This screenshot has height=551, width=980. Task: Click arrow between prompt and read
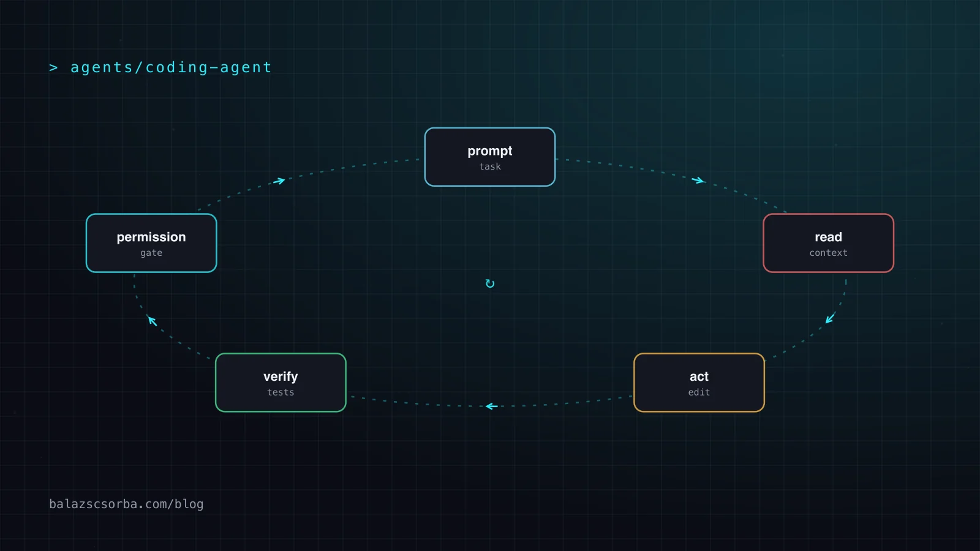[x=698, y=180]
